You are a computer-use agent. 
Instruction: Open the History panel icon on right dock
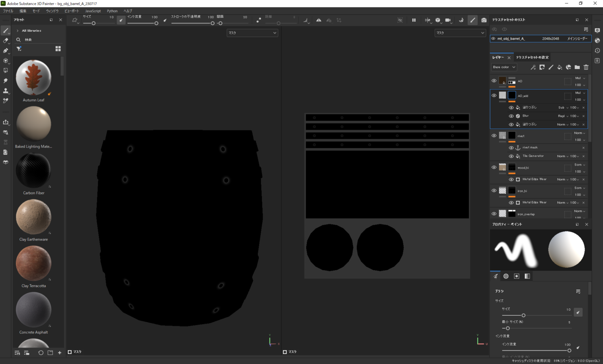click(x=597, y=51)
